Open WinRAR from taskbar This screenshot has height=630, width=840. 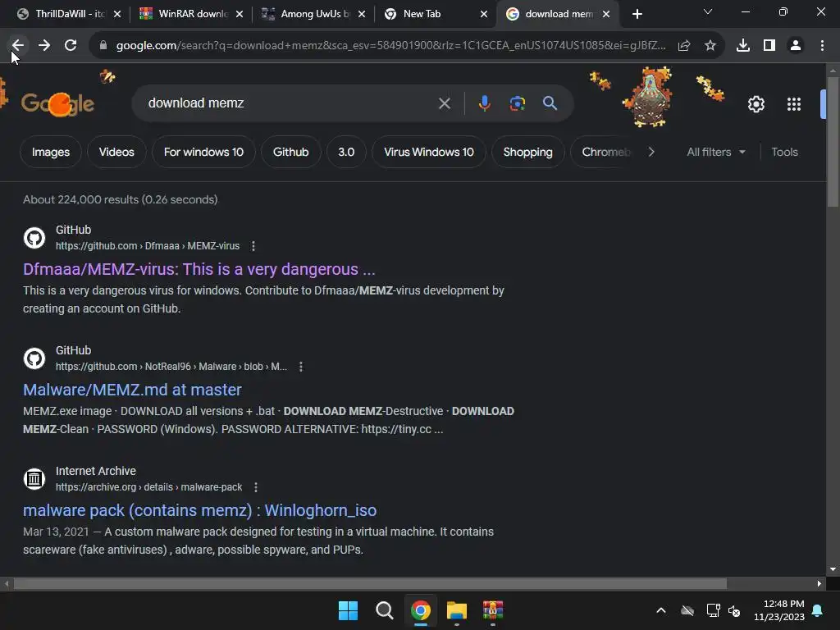493,610
